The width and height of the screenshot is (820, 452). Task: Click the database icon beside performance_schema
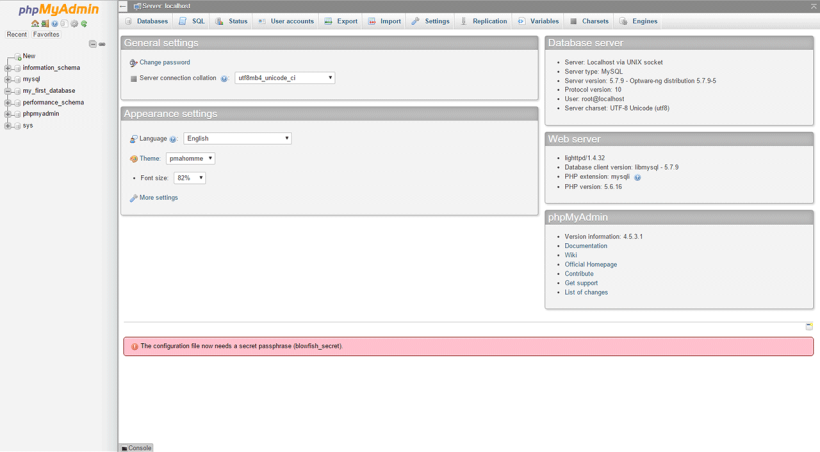[x=18, y=103]
